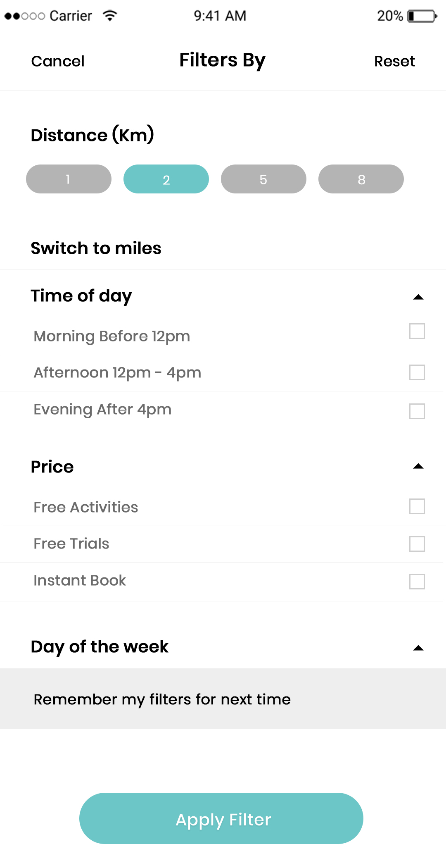446x868 pixels.
Task: Tap the carrier signal strength dots
Action: click(24, 16)
